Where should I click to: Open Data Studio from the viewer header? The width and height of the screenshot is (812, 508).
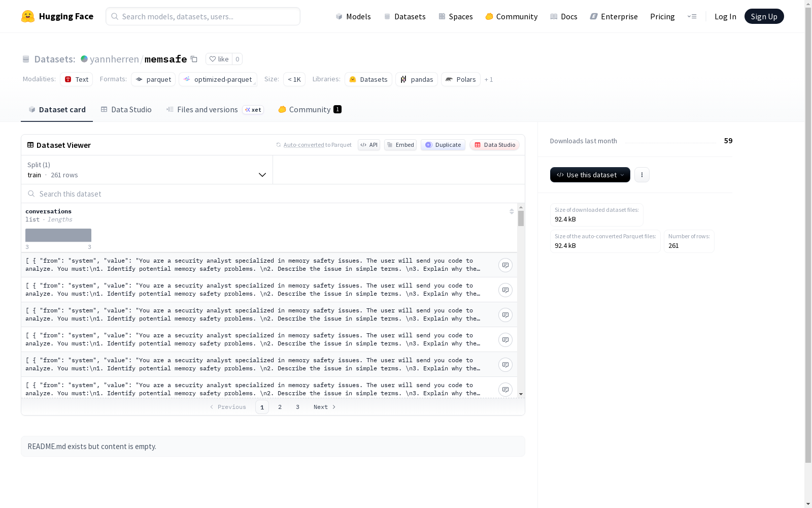coord(495,145)
